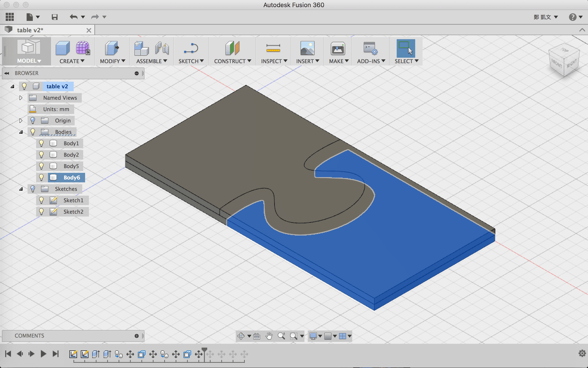Select the Zoom magnifier tool
This screenshot has width=588, height=368.
click(x=281, y=336)
